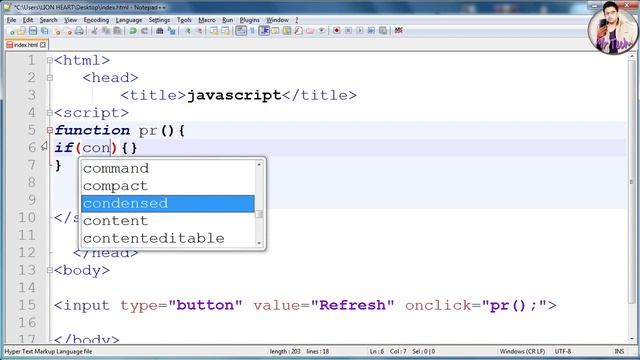Open the Settings menu
640x360 pixels.
(159, 20)
